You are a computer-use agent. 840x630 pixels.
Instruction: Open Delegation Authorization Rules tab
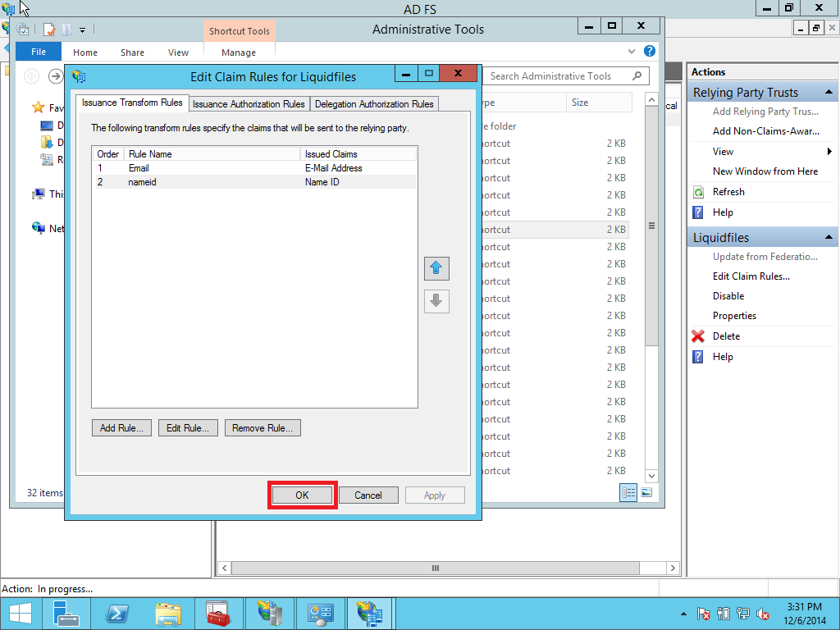[x=374, y=104]
